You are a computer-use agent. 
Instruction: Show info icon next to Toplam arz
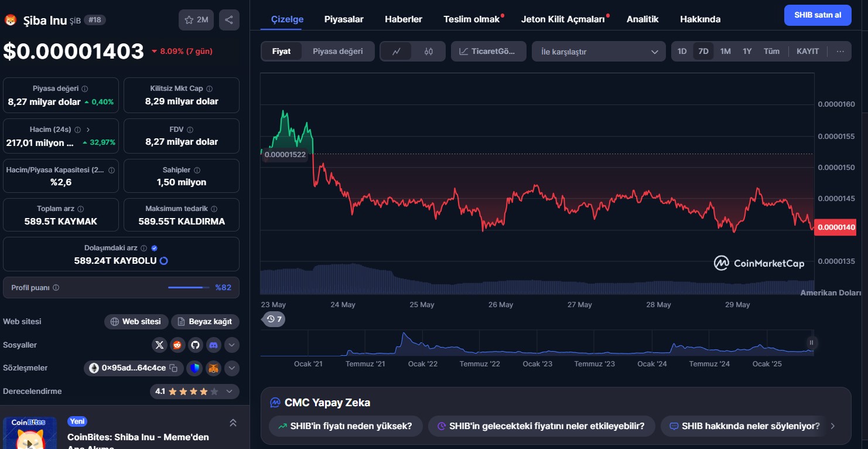pyautogui.click(x=81, y=209)
